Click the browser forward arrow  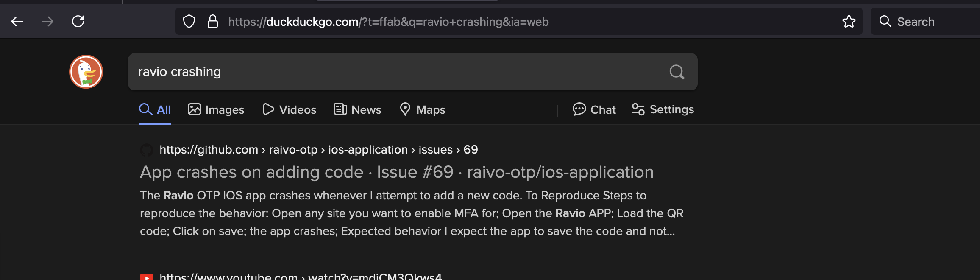coord(47,21)
